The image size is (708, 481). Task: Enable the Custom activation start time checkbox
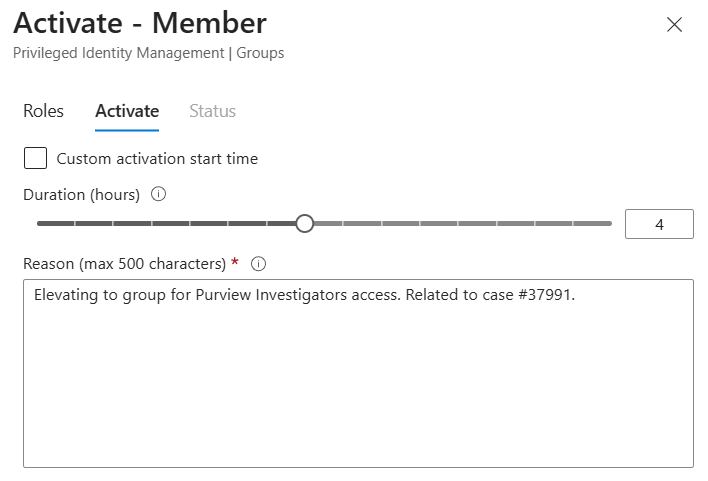coord(35,158)
